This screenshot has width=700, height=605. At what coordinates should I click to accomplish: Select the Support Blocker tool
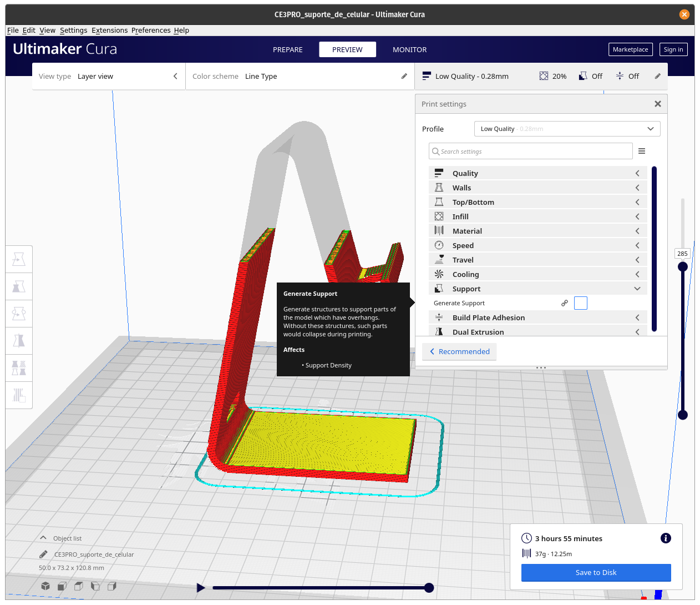click(x=19, y=395)
